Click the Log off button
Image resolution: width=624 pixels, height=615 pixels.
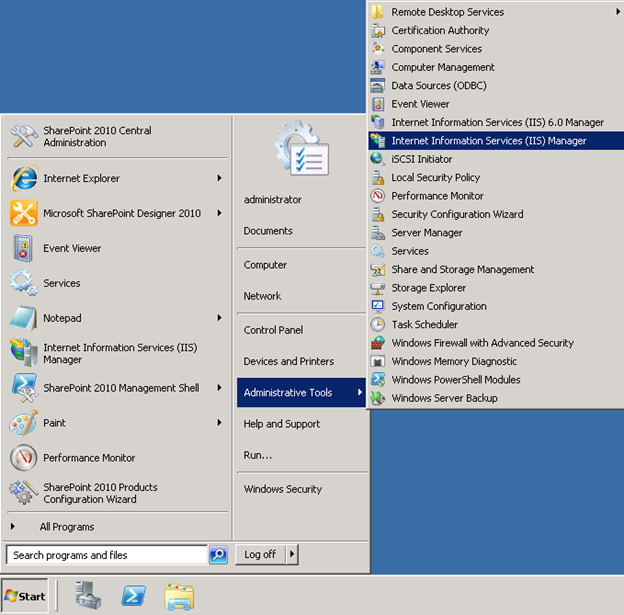pos(260,555)
